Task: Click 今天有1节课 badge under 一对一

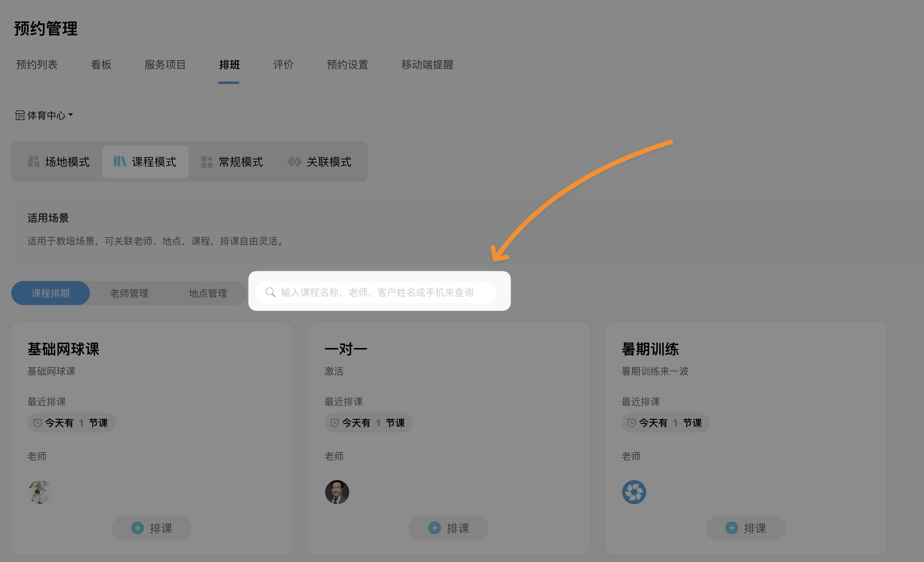Action: click(368, 423)
